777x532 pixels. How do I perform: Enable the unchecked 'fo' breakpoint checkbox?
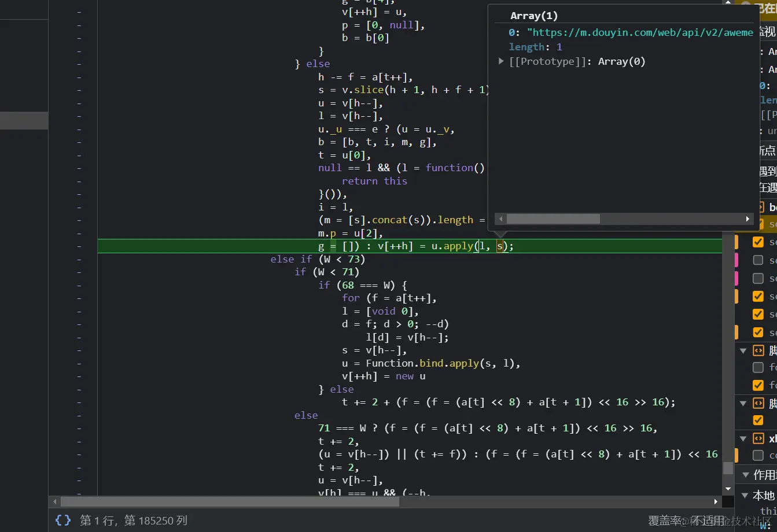758,367
